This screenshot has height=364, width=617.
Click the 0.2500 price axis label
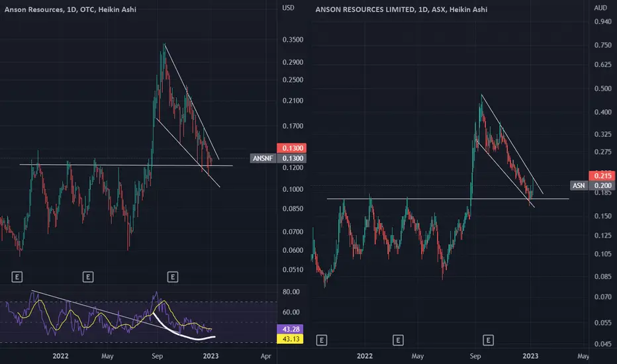(293, 79)
